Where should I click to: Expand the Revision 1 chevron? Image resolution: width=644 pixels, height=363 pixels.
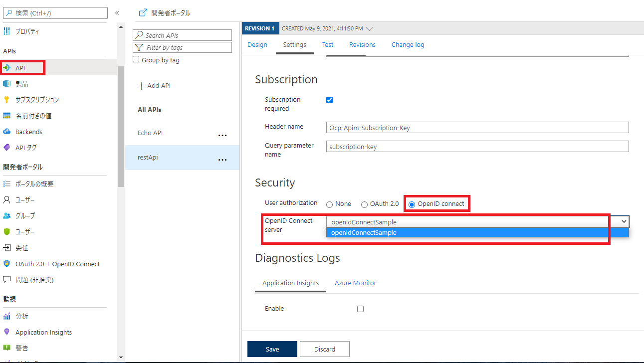370,28
